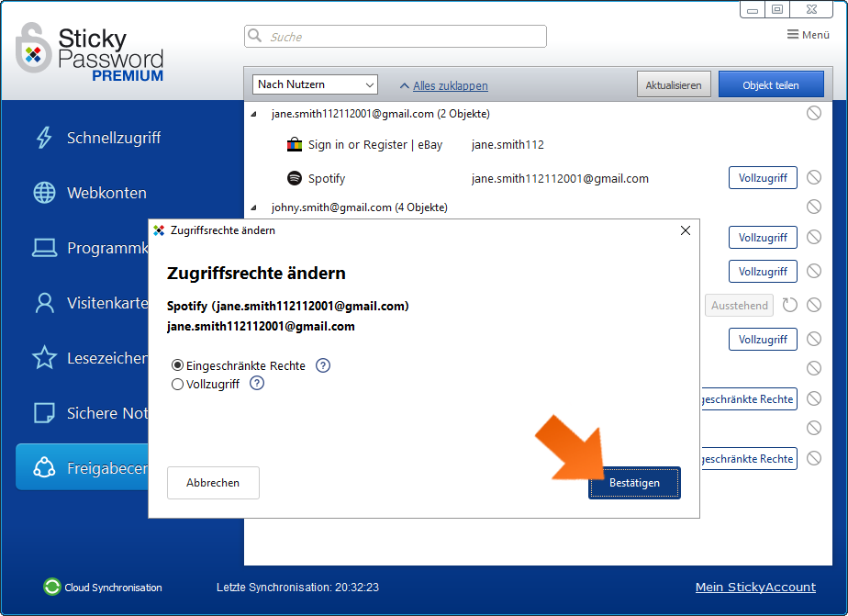This screenshot has width=848, height=616.
Task: Open help for Eingeschränkte Rechte
Action: pyautogui.click(x=323, y=365)
